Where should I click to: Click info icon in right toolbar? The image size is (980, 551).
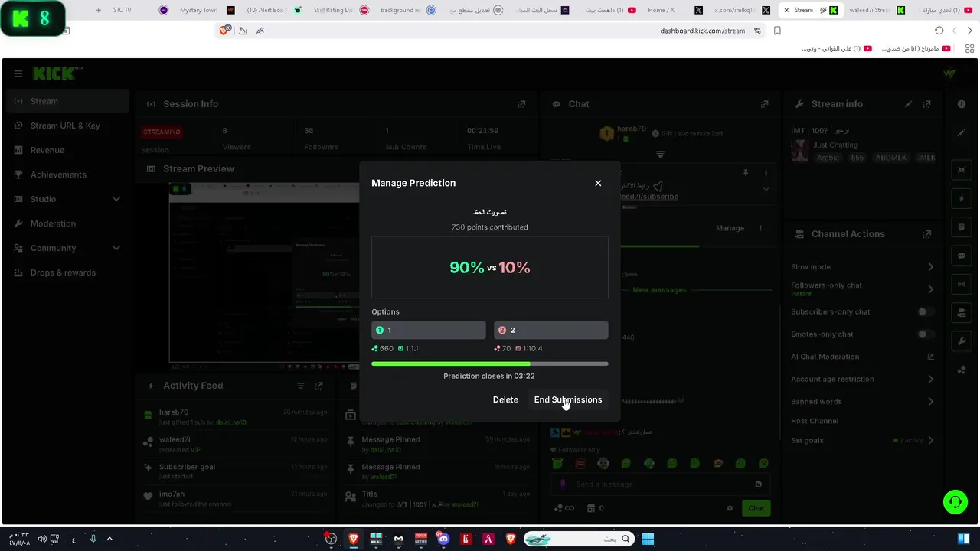click(962, 104)
